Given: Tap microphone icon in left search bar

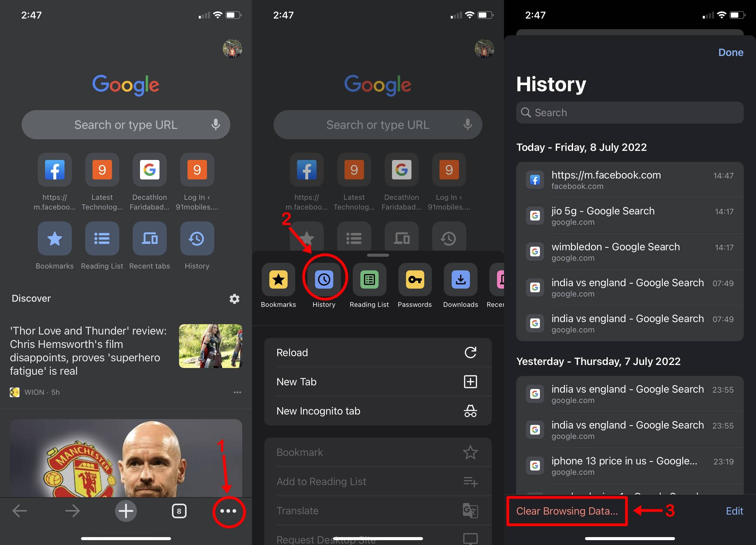Looking at the screenshot, I should (x=216, y=125).
